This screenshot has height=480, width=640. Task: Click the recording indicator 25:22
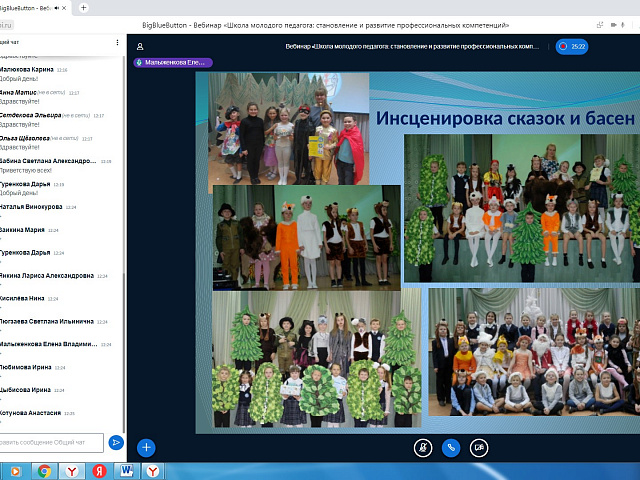coord(572,47)
